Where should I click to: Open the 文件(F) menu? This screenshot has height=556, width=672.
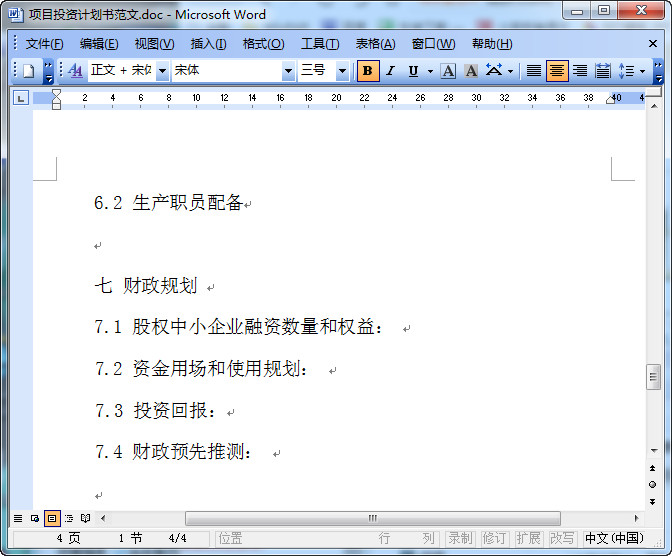[x=44, y=44]
